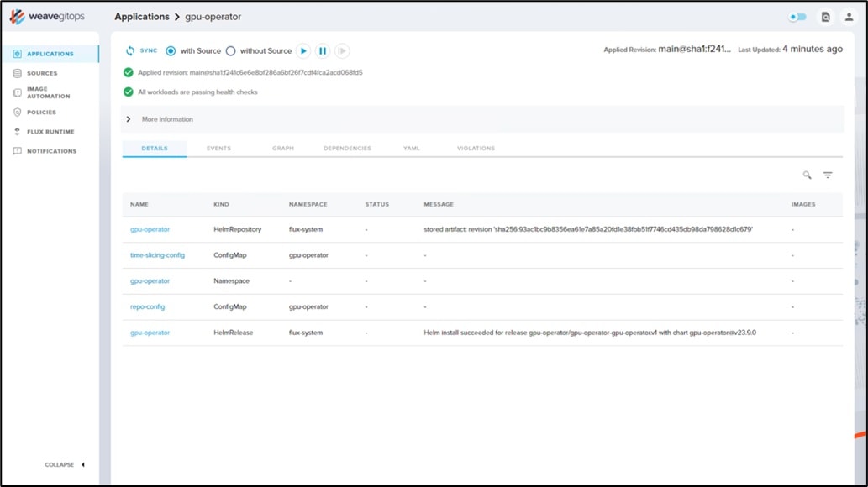Click the Applications sidebar icon

pos(17,54)
